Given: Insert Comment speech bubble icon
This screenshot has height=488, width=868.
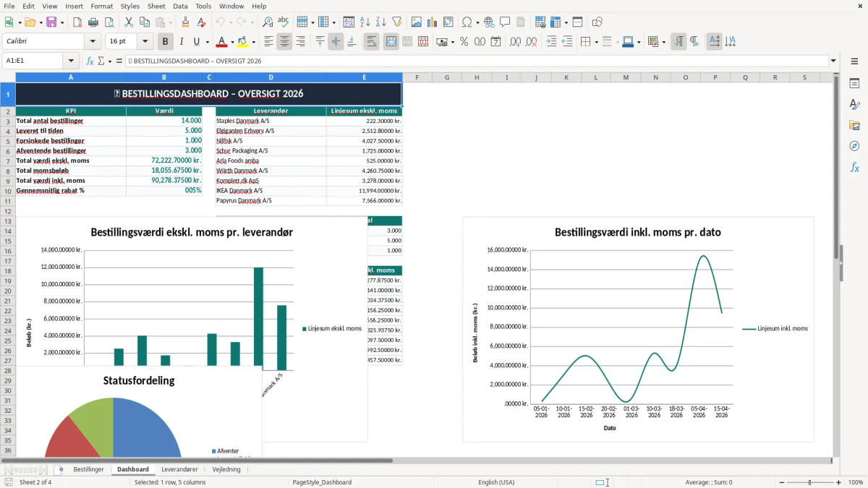Looking at the screenshot, I should [x=505, y=22].
